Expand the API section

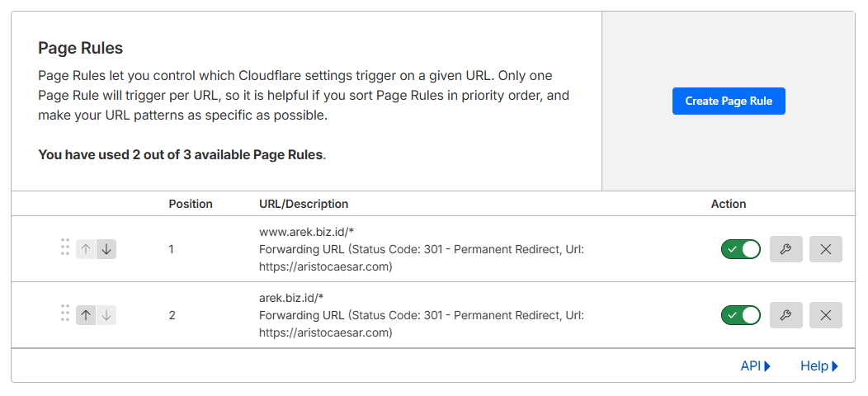point(755,366)
